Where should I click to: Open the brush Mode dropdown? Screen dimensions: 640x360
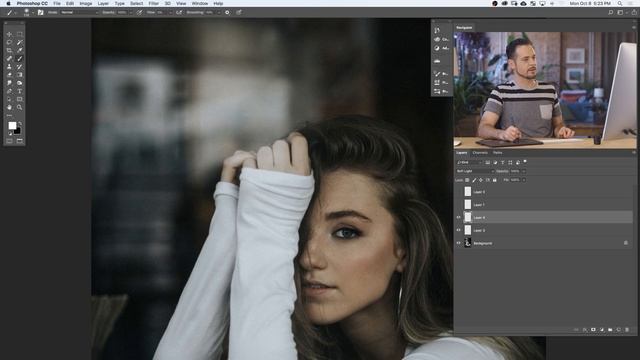pyautogui.click(x=79, y=13)
